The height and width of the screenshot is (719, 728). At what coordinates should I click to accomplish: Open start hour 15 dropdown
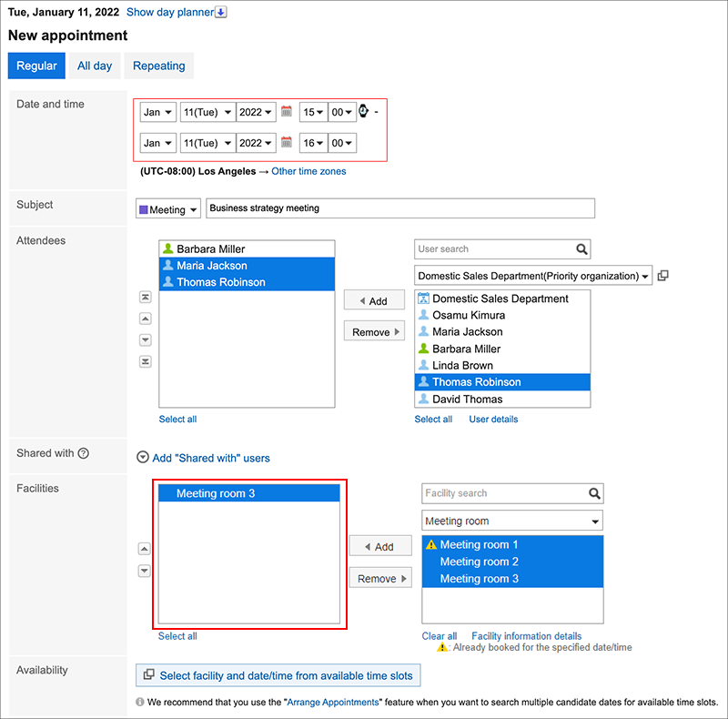click(313, 112)
